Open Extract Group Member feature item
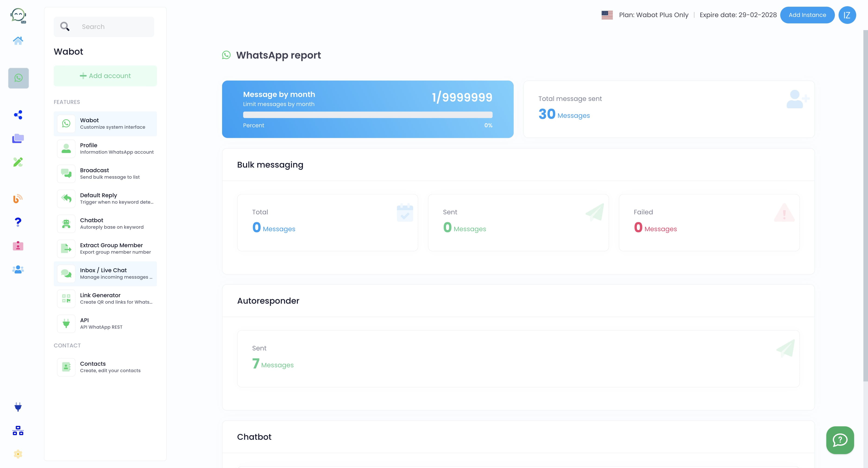 [x=105, y=249]
